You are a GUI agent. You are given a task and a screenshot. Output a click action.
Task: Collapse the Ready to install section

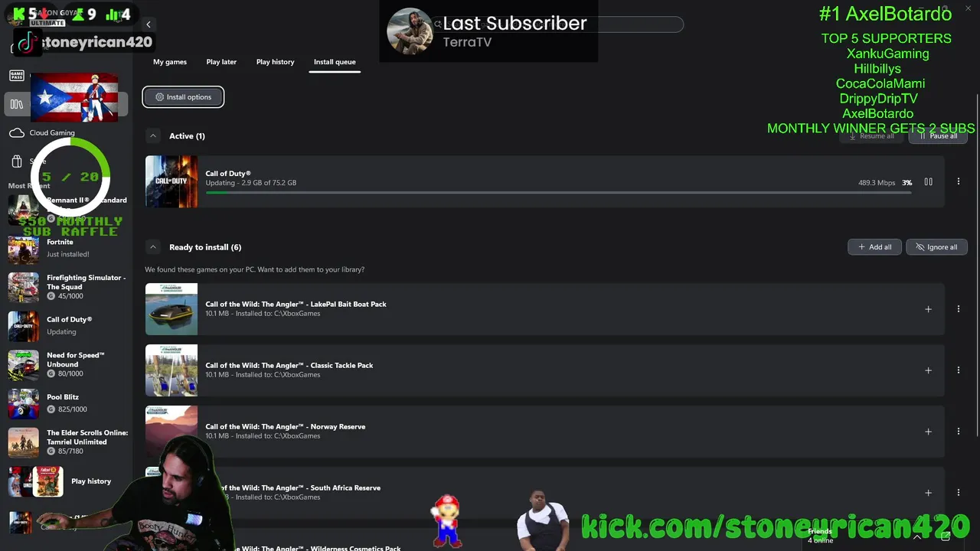(153, 247)
